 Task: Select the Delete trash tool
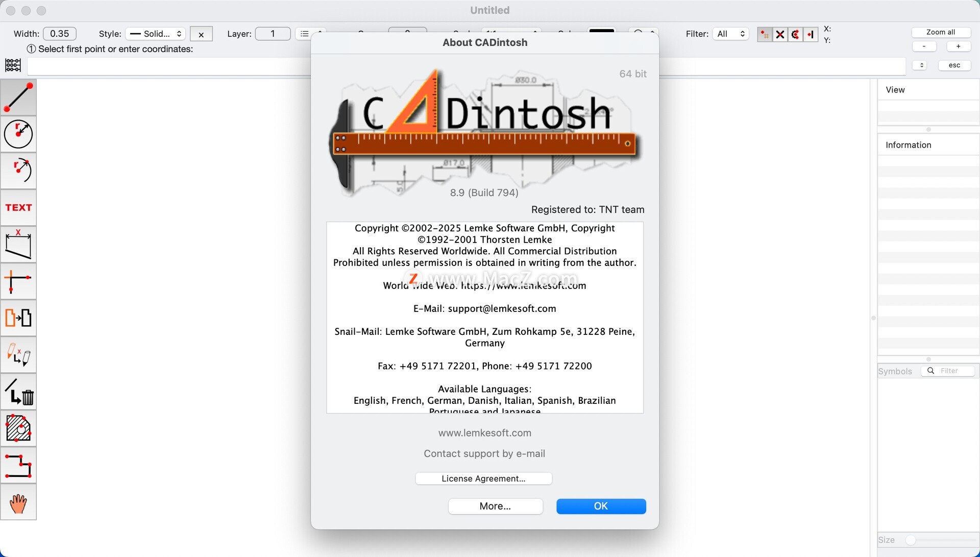pos(18,392)
